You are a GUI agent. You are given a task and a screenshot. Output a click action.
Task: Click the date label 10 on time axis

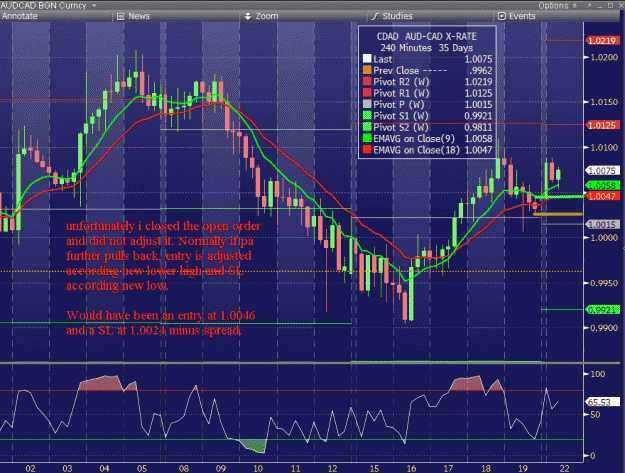258,468
